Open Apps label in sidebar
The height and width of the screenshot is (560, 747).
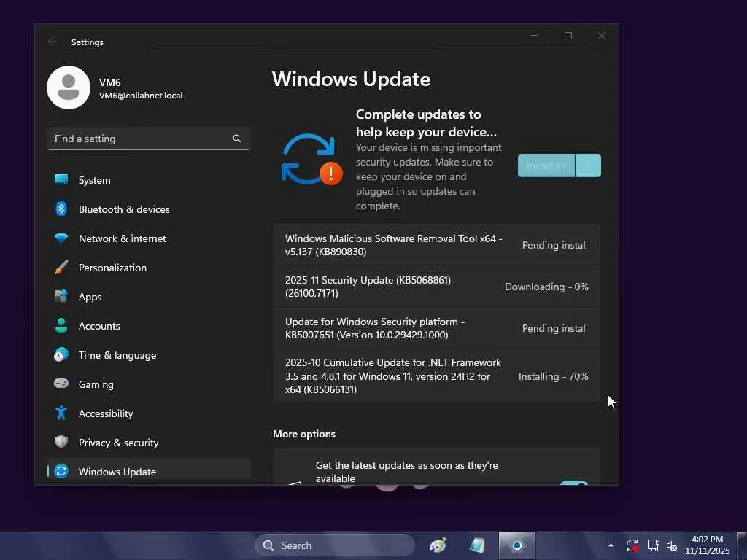click(90, 297)
